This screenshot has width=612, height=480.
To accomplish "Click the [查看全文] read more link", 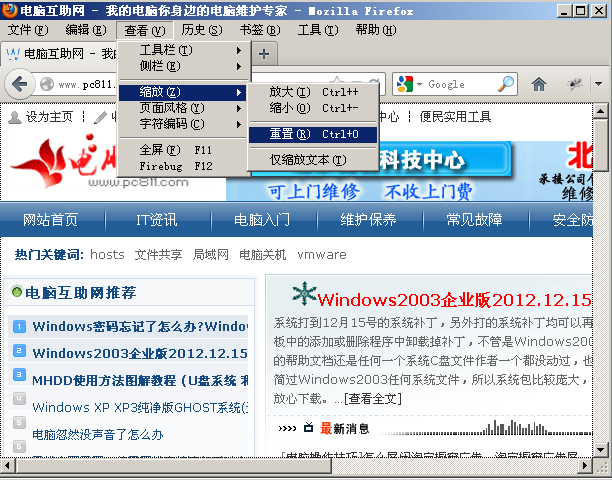I will click(x=373, y=399).
